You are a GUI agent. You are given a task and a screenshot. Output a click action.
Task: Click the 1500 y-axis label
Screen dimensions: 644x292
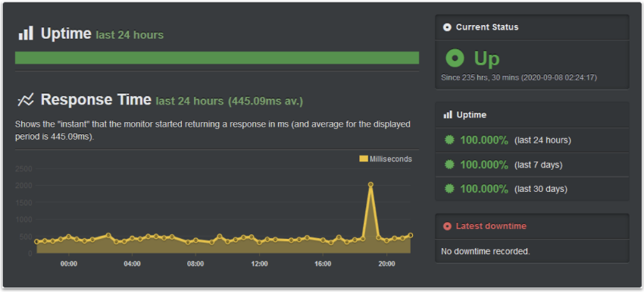click(23, 203)
